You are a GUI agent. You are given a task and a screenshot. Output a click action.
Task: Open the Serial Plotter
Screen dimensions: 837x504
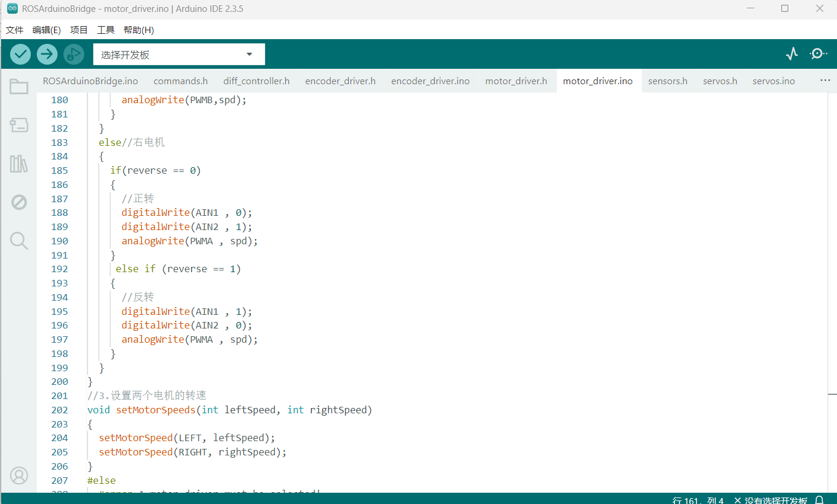click(792, 54)
